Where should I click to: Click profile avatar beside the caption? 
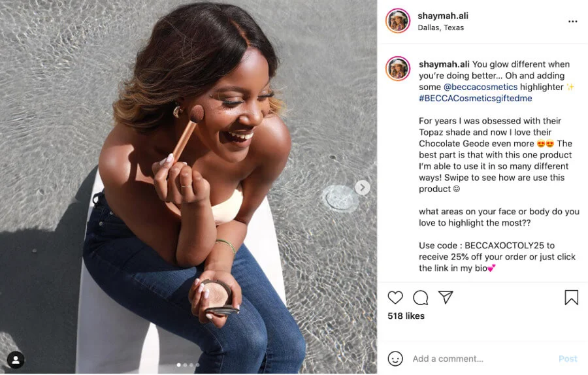[398, 69]
